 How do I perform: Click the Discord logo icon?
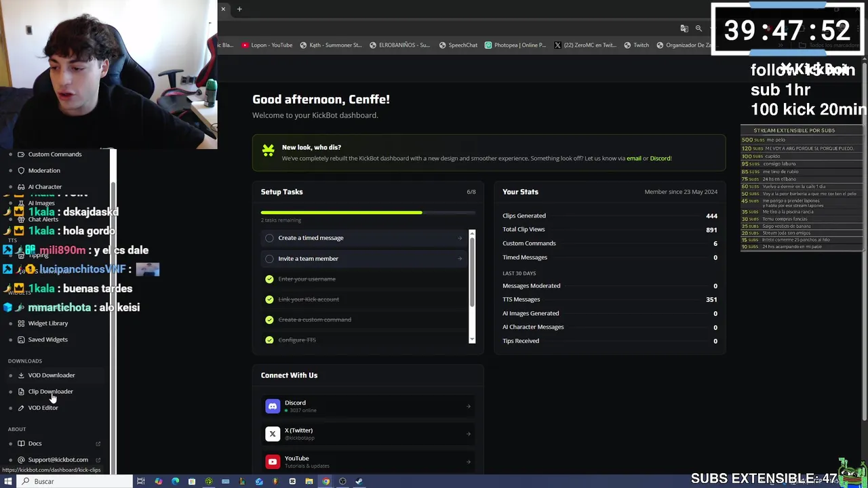(273, 406)
